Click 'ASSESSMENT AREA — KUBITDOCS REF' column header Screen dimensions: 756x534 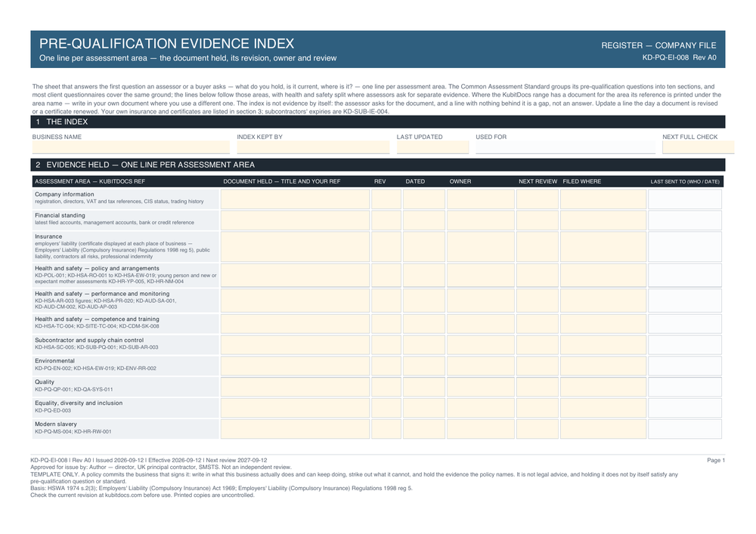pyautogui.click(x=90, y=181)
